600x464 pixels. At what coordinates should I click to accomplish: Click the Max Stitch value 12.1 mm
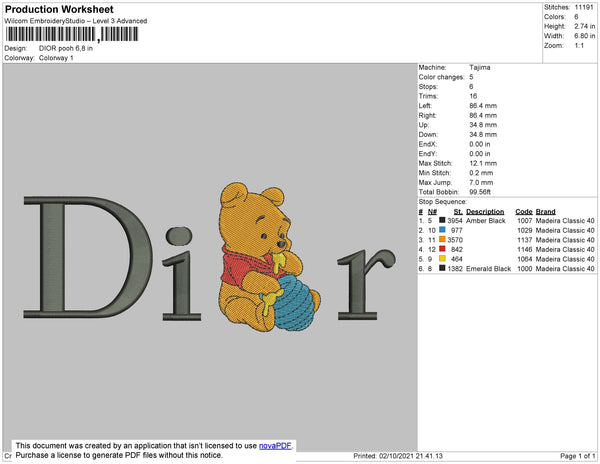click(483, 163)
